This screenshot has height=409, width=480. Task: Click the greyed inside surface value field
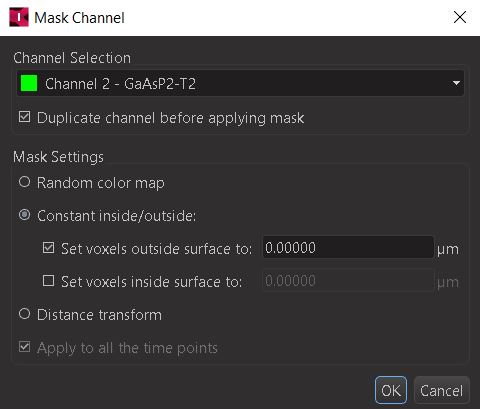(348, 280)
